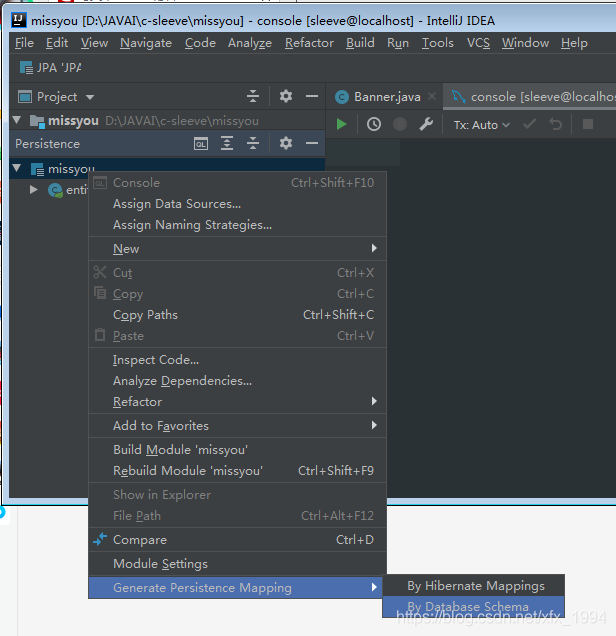Open console settings wrench icon
Screen dimensions: 616x636
click(426, 124)
